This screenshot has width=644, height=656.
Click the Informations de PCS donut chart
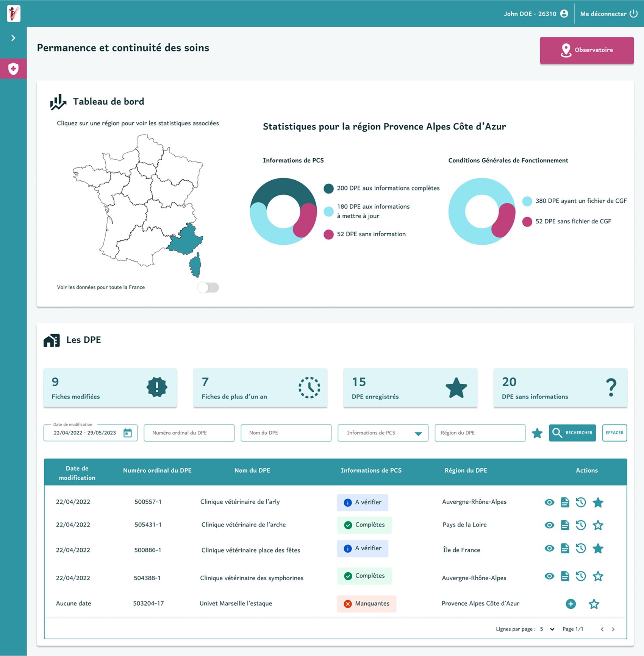[283, 211]
